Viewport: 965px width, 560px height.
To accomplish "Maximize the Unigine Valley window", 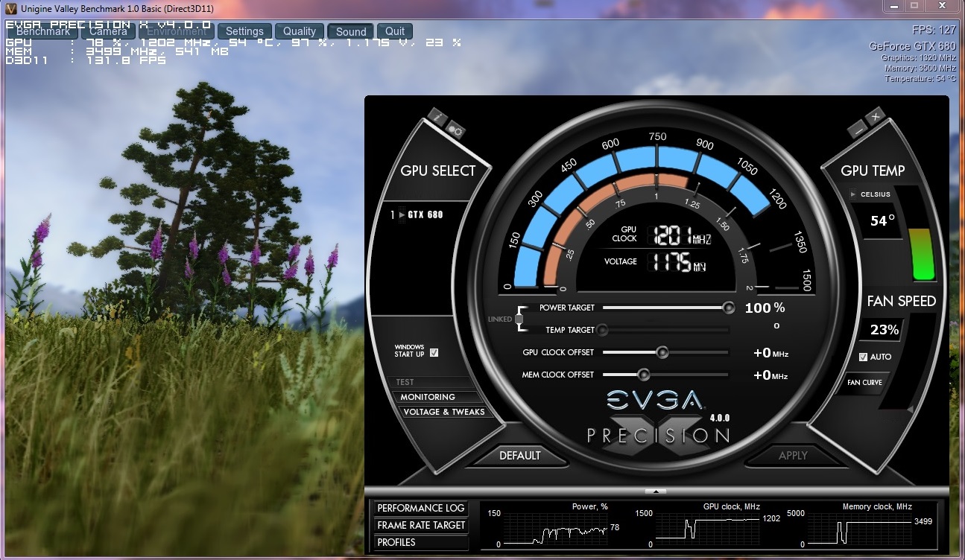I will (x=915, y=6).
